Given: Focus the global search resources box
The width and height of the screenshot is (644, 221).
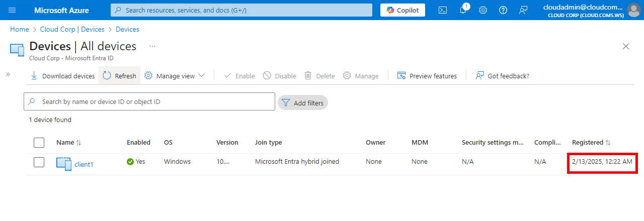Looking at the screenshot, I should click(x=242, y=10).
